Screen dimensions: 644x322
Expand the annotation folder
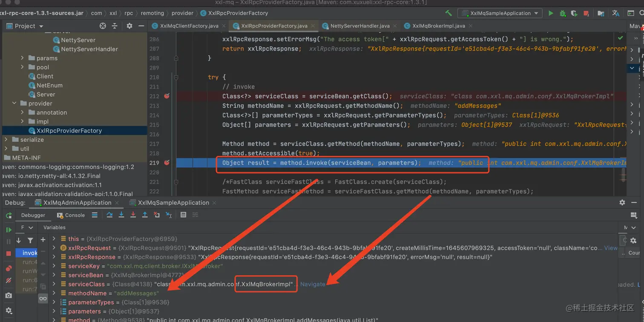[x=23, y=112]
